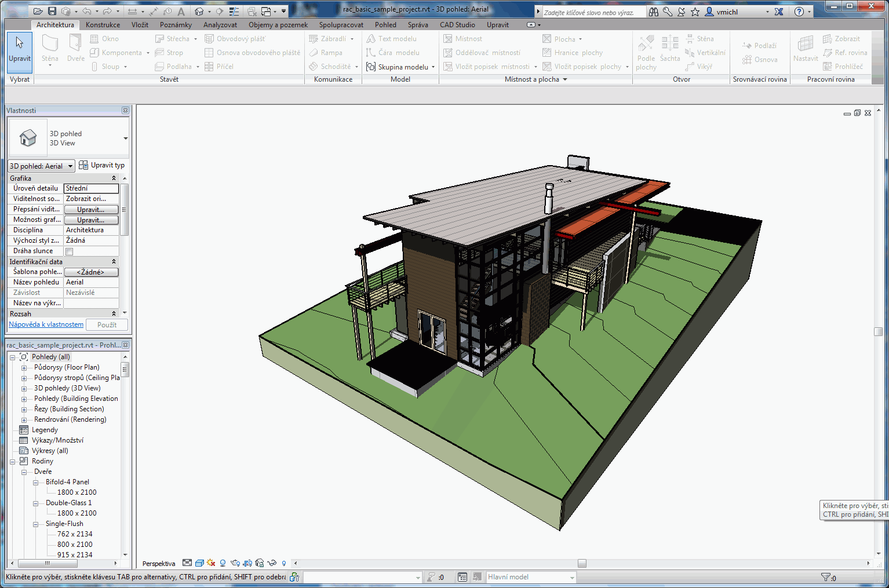Expand the Místnost a plocha panel dropdown
The width and height of the screenshot is (889, 588).
pos(535,79)
